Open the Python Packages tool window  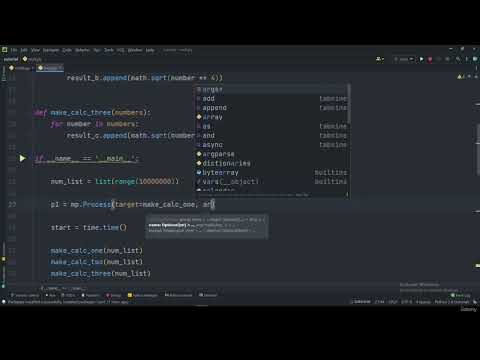pyautogui.click(x=143, y=295)
